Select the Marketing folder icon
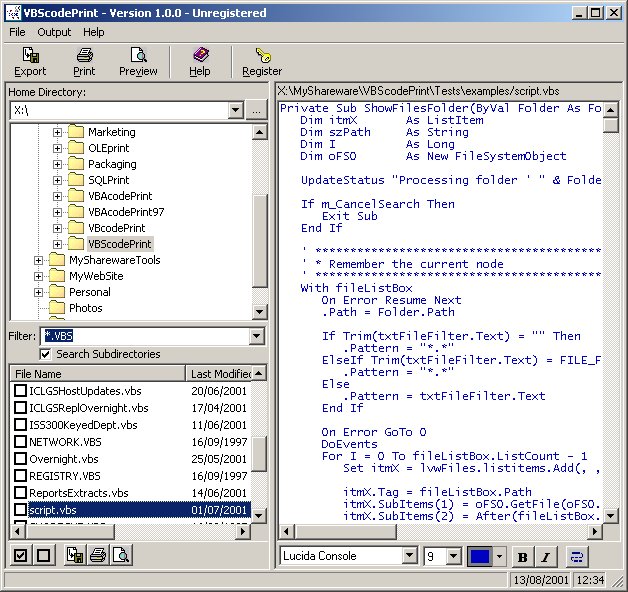Screen dimensions: 628x592 pyautogui.click(x=76, y=132)
